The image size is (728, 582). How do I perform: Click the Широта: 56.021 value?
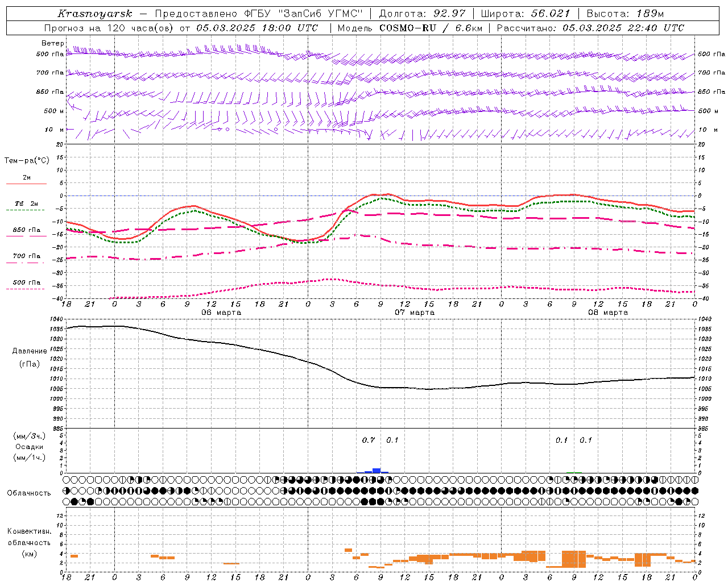point(525,14)
